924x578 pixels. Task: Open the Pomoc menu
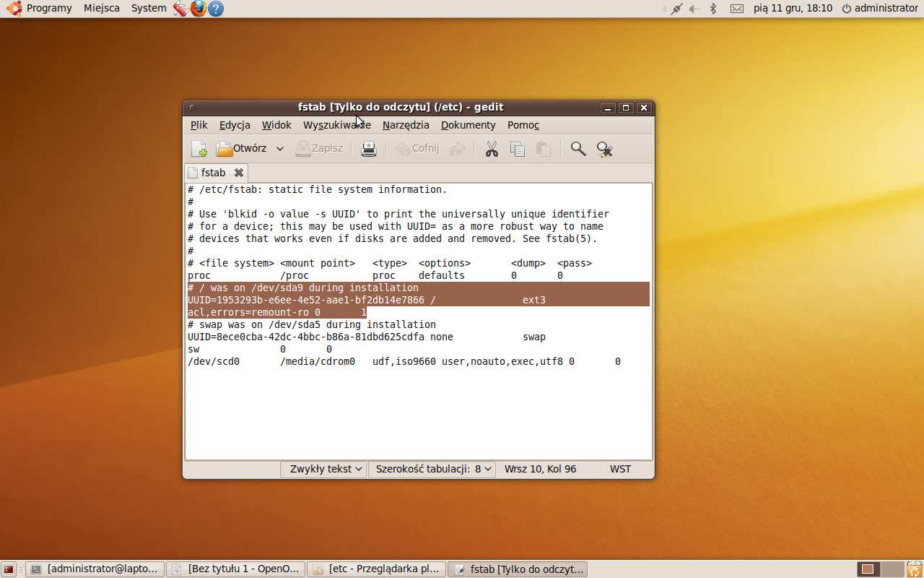coord(523,125)
